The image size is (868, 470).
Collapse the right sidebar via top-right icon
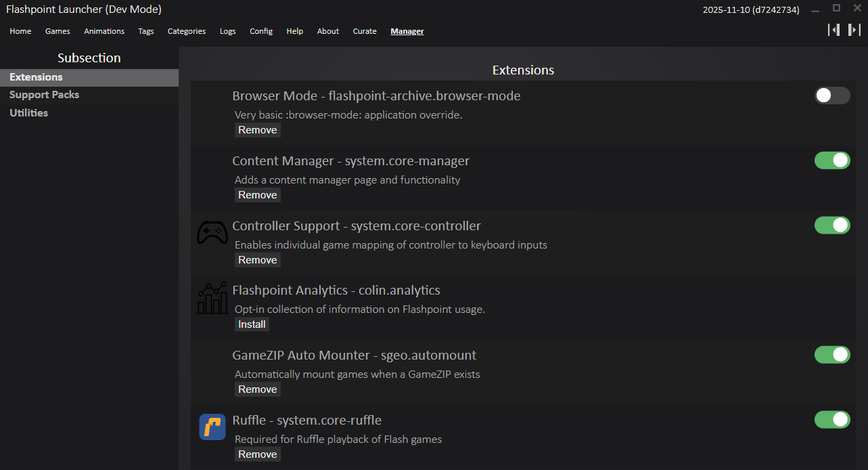854,30
